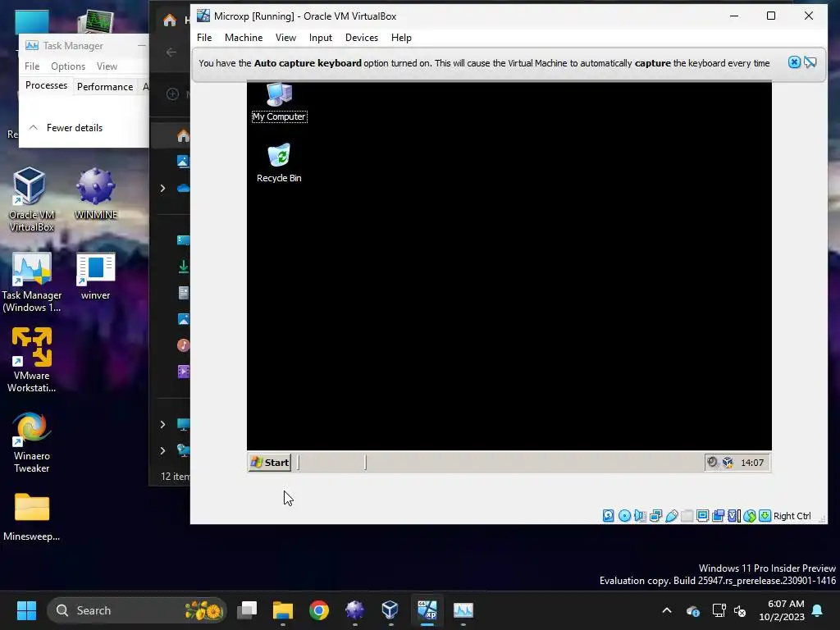Switch to Performance tab in Task Manager
This screenshot has height=630, width=840.
click(x=105, y=86)
